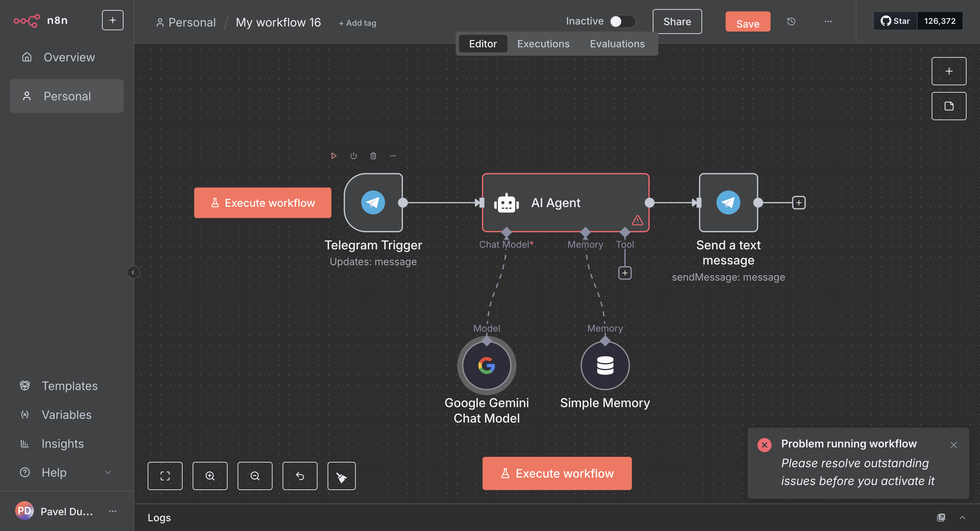Expand the Help menu in the sidebar
The height and width of the screenshot is (531, 980).
[x=108, y=472]
